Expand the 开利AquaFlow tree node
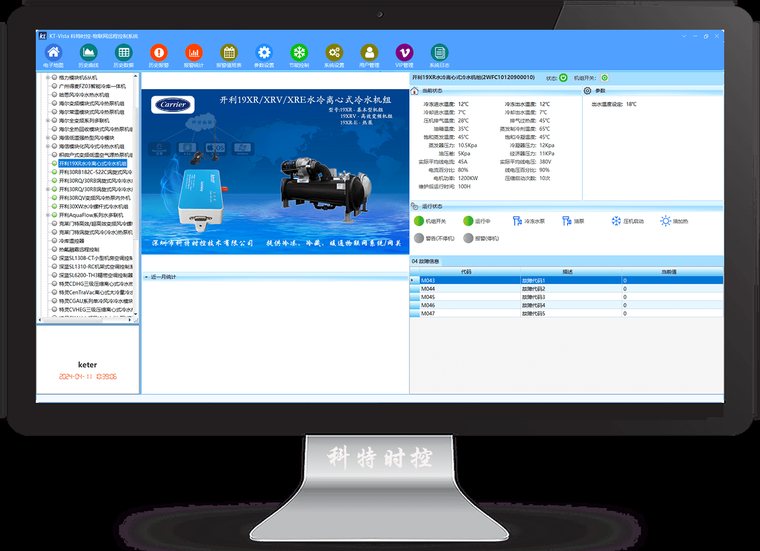This screenshot has height=551, width=760. 48,215
